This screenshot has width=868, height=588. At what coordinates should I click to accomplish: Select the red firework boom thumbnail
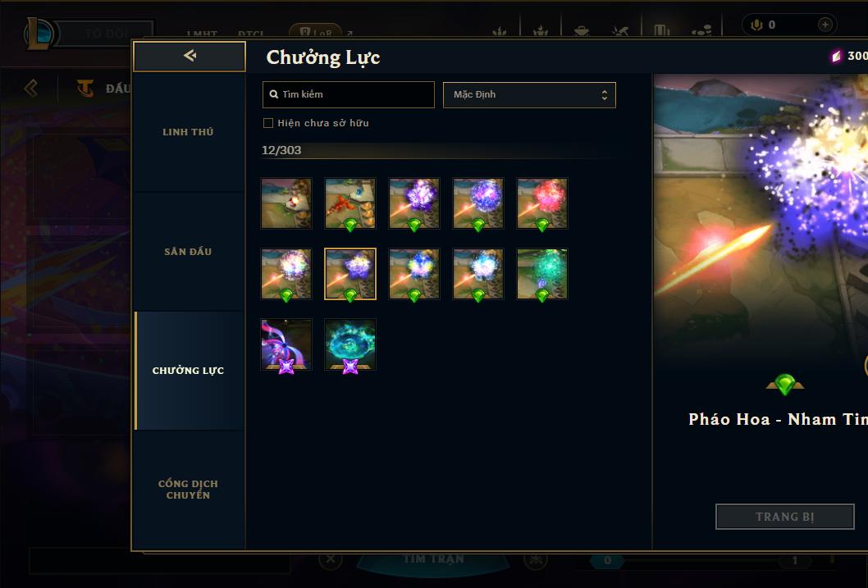(x=542, y=203)
